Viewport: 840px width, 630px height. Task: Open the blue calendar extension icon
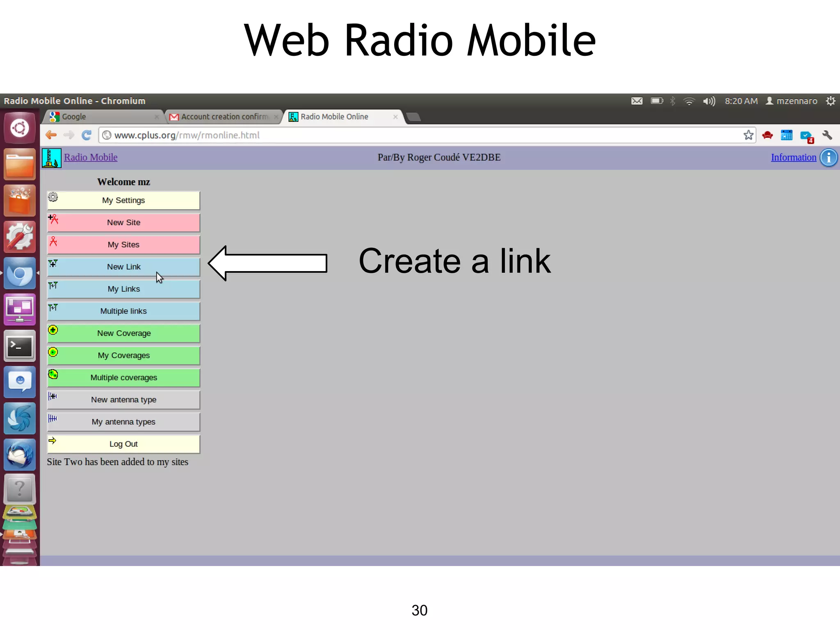click(787, 135)
